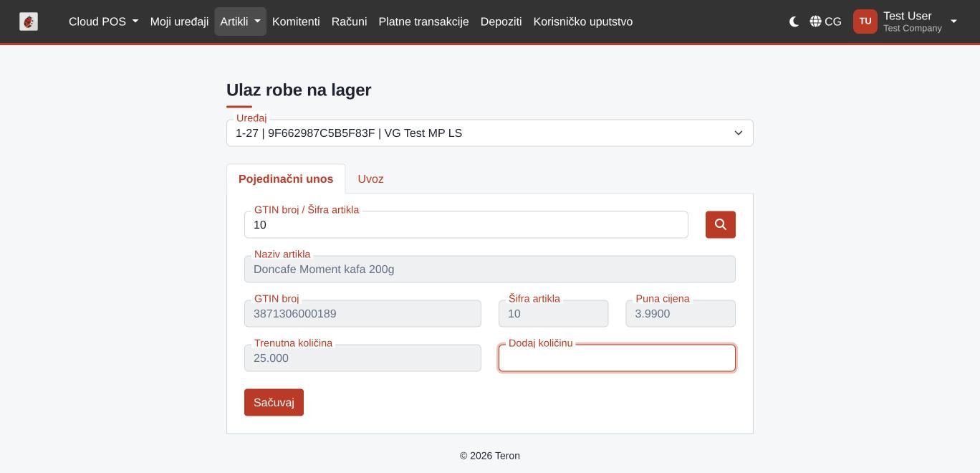980x473 pixels.
Task: Expand the Artikli dropdown menu
Action: [240, 21]
